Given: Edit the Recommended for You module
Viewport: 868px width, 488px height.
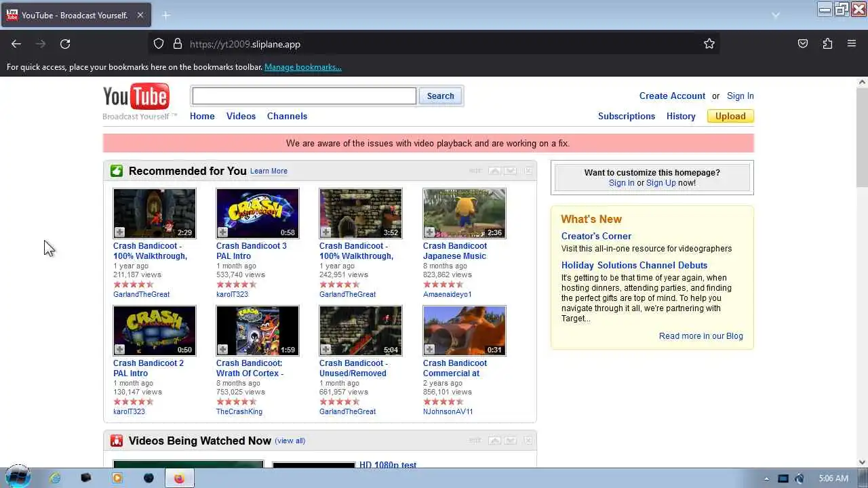Looking at the screenshot, I should (475, 170).
